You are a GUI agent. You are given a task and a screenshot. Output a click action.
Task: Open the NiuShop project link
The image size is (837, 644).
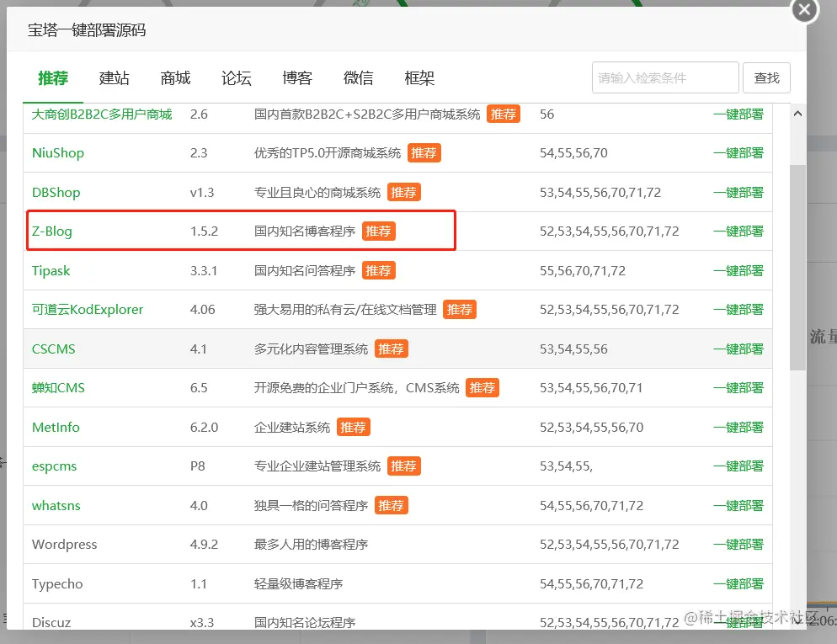(57, 153)
